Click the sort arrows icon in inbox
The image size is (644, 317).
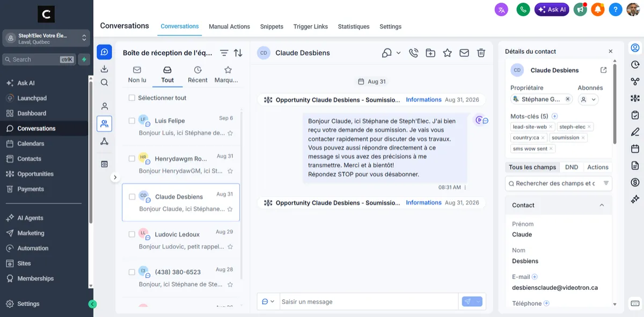click(x=238, y=53)
